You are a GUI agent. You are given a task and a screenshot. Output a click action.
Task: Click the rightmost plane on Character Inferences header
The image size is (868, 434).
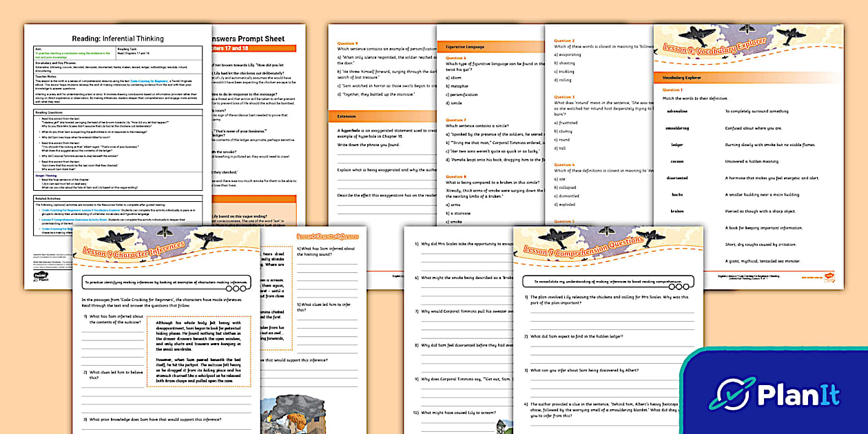click(x=209, y=239)
